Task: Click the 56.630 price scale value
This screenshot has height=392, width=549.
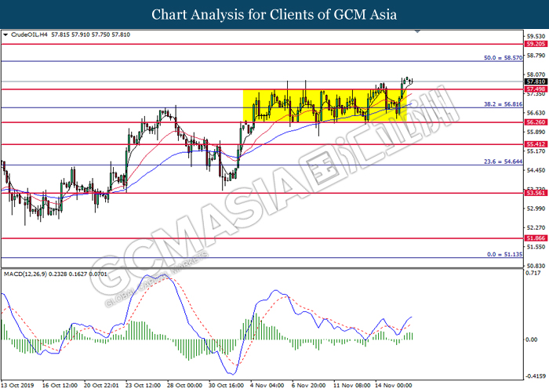Action: coord(536,113)
